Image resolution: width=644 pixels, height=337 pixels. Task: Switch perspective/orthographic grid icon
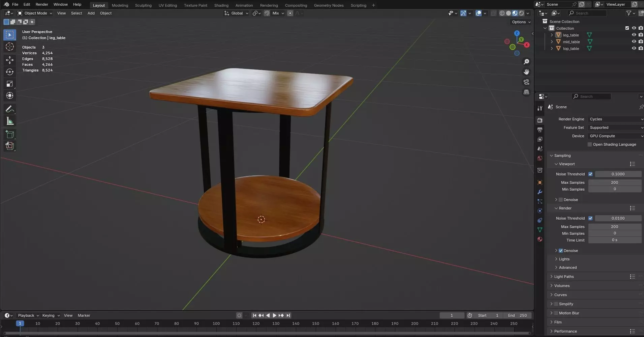coord(526,92)
